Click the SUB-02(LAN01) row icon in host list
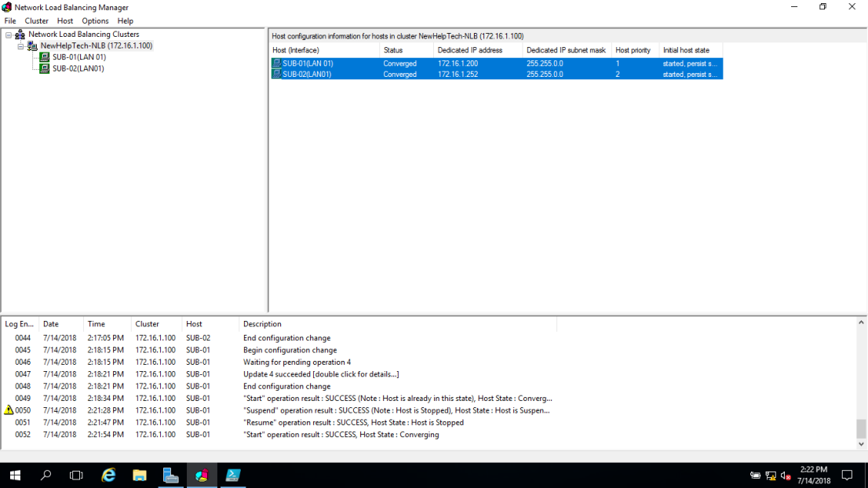This screenshot has width=868, height=488. tap(277, 74)
